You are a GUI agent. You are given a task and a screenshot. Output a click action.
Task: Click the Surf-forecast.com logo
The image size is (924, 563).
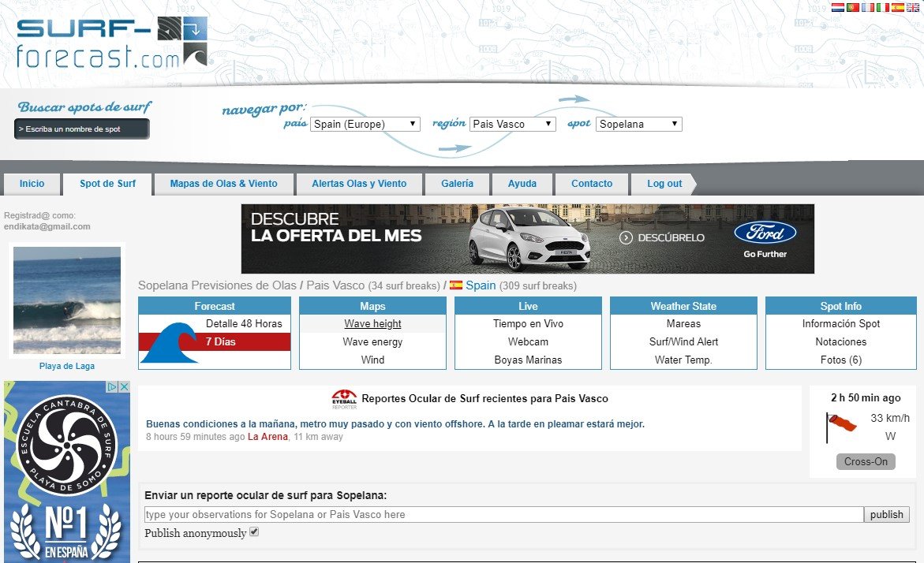tap(111, 43)
